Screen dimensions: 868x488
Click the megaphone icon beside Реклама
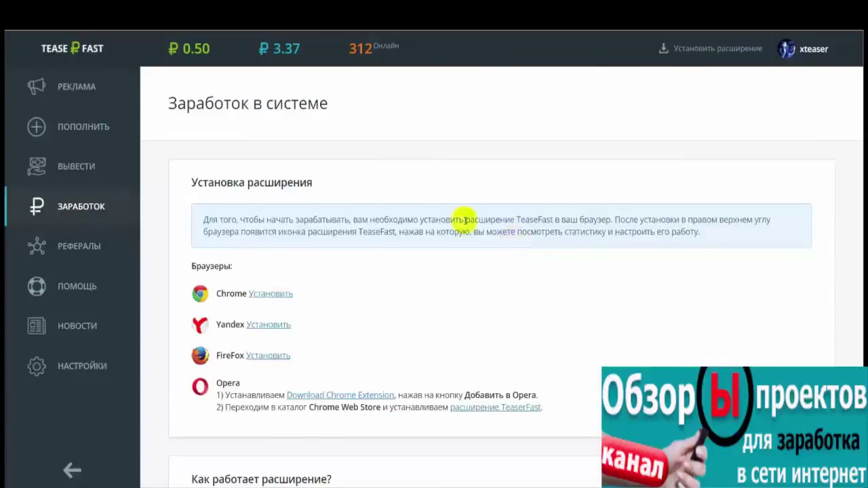click(x=37, y=86)
